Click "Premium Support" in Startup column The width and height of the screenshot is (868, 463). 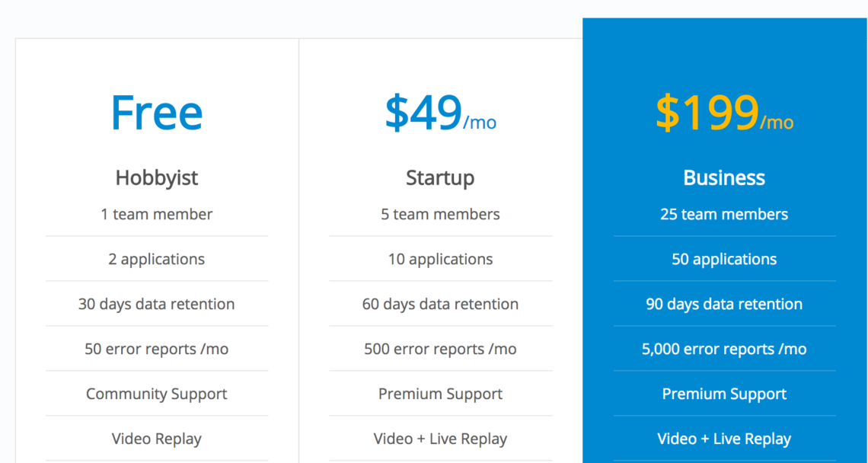coord(440,394)
